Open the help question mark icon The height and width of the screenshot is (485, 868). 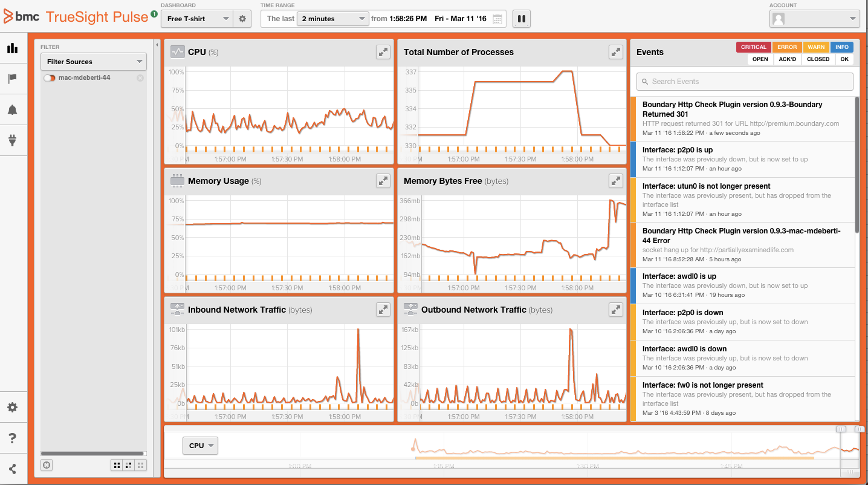click(12, 438)
